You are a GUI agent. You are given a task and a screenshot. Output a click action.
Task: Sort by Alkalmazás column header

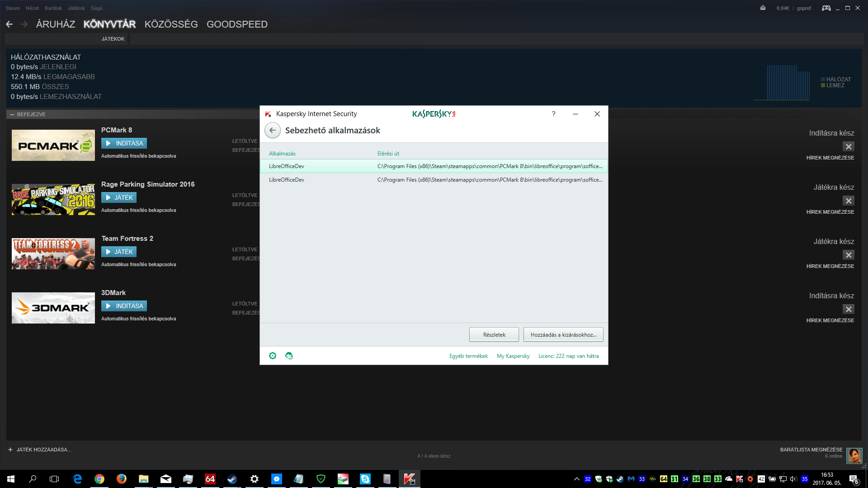coord(282,154)
